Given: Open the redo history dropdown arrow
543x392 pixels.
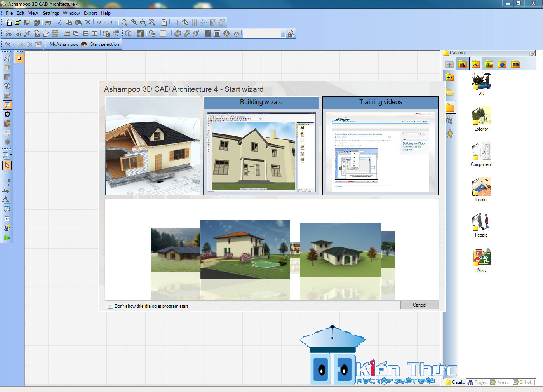Looking at the screenshot, I should point(116,23).
